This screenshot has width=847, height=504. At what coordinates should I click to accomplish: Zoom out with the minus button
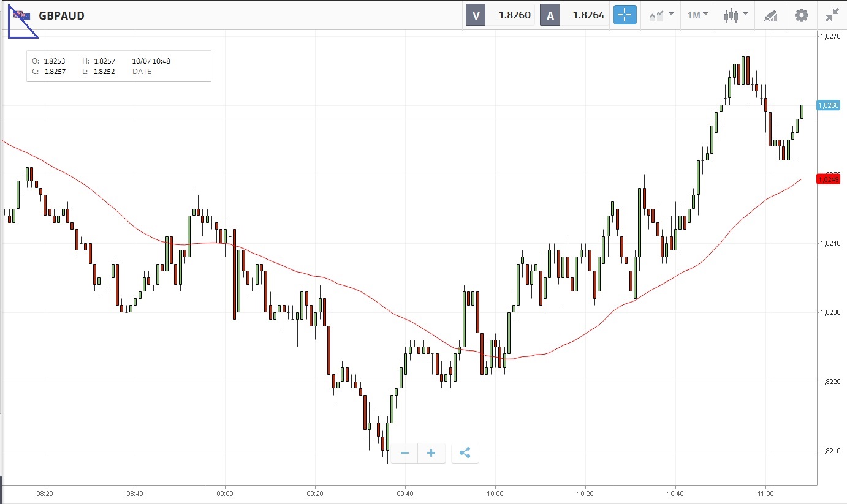pyautogui.click(x=405, y=453)
